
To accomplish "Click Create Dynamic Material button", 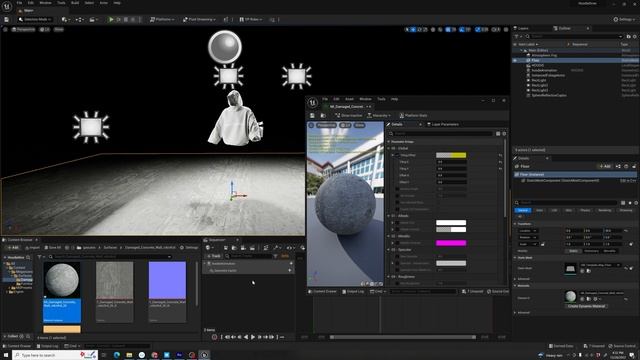I will point(587,306).
